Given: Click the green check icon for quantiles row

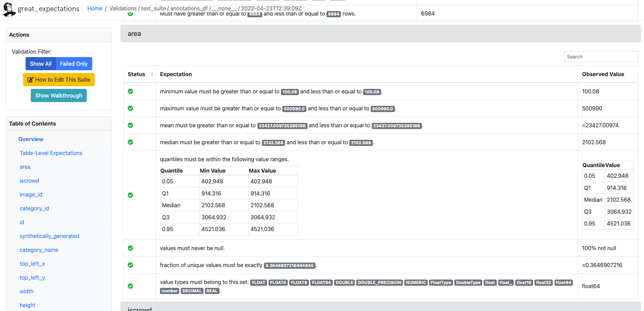Looking at the screenshot, I should (x=130, y=195).
